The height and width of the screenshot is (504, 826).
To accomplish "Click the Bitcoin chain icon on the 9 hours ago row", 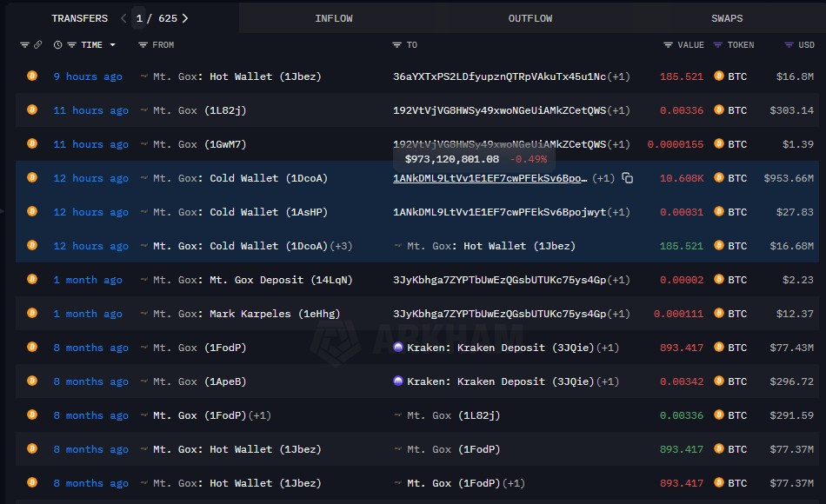I will tap(32, 76).
